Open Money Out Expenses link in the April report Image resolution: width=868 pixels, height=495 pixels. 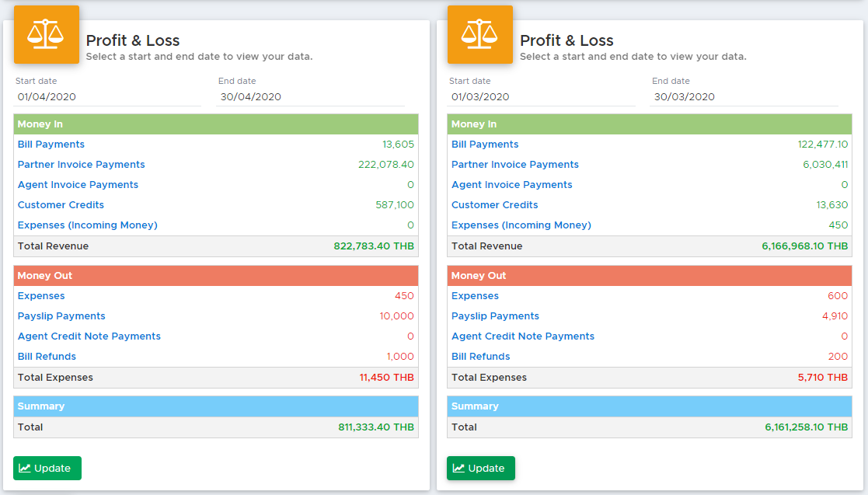point(41,296)
